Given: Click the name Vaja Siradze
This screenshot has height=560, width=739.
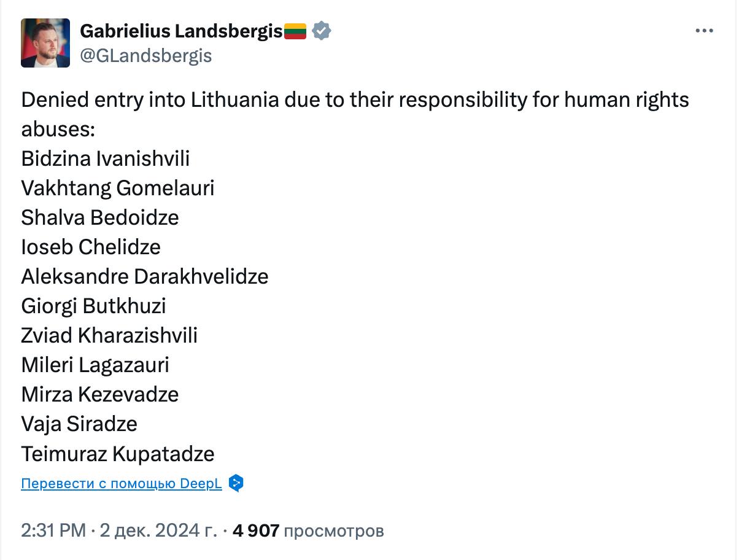Looking at the screenshot, I should click(79, 424).
